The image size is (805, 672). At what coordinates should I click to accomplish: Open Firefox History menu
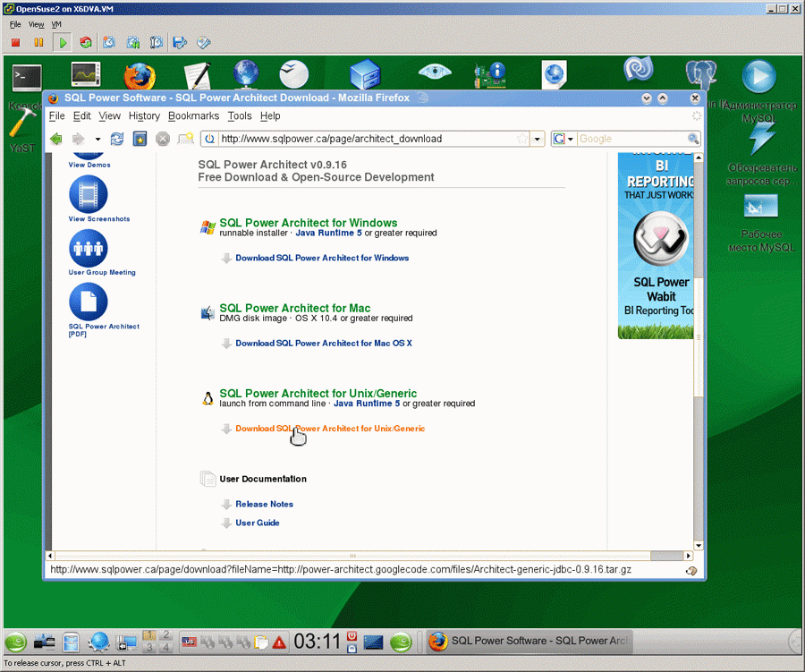(144, 116)
